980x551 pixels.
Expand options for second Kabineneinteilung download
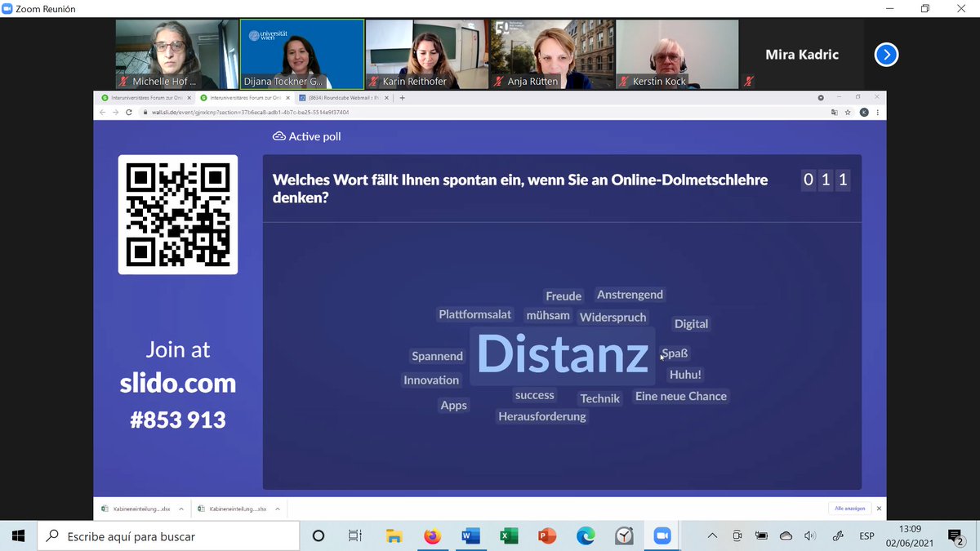point(276,509)
